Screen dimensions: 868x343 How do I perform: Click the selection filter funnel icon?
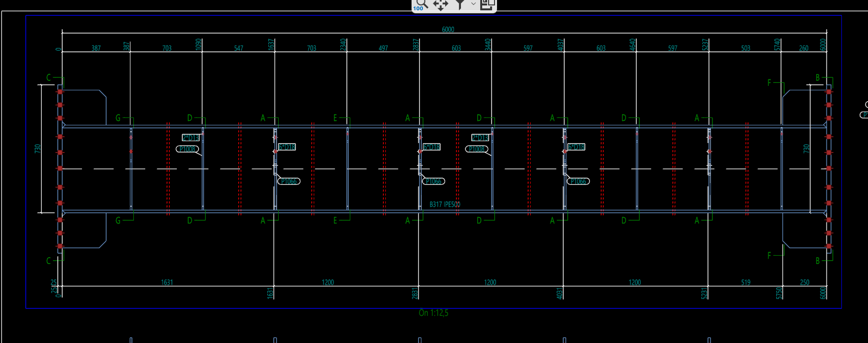click(460, 4)
